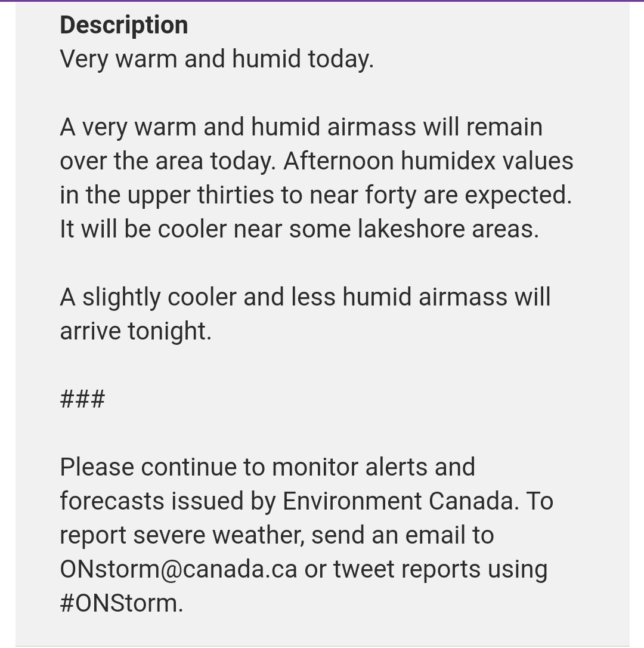644x648 pixels.
Task: Tap the sentence about cooler lakeshore areas
Action: click(299, 229)
